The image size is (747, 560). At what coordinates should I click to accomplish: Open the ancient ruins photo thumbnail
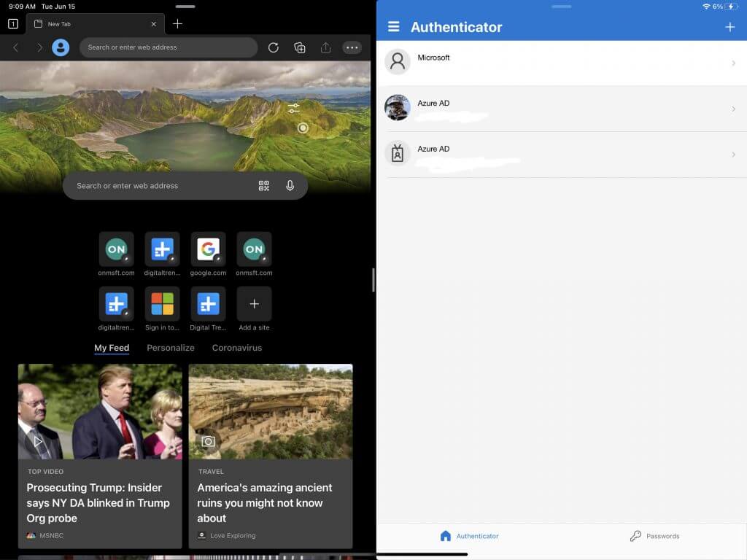(x=271, y=411)
